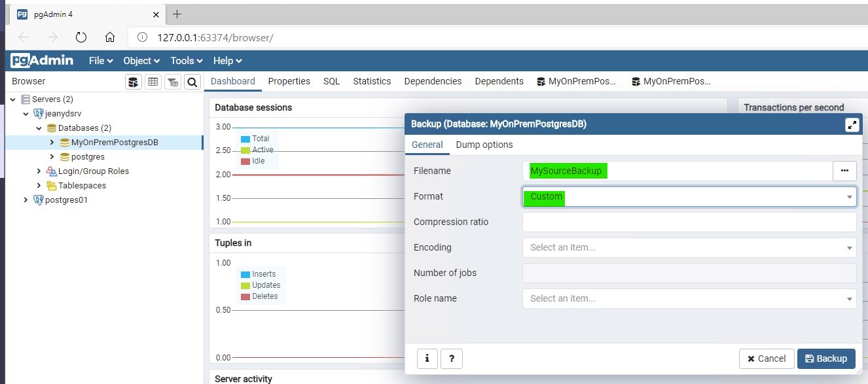Click the Inserts legend blue swatch
This screenshot has height=384, width=868.
(x=245, y=274)
